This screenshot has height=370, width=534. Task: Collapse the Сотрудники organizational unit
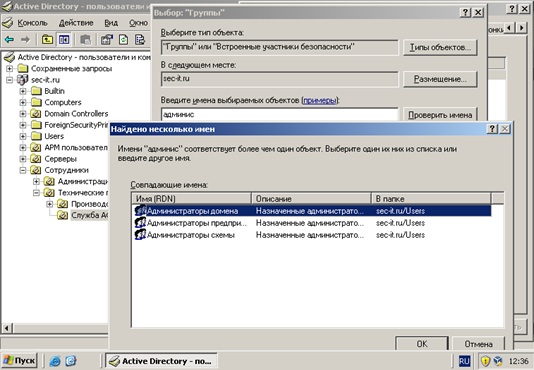[x=23, y=170]
